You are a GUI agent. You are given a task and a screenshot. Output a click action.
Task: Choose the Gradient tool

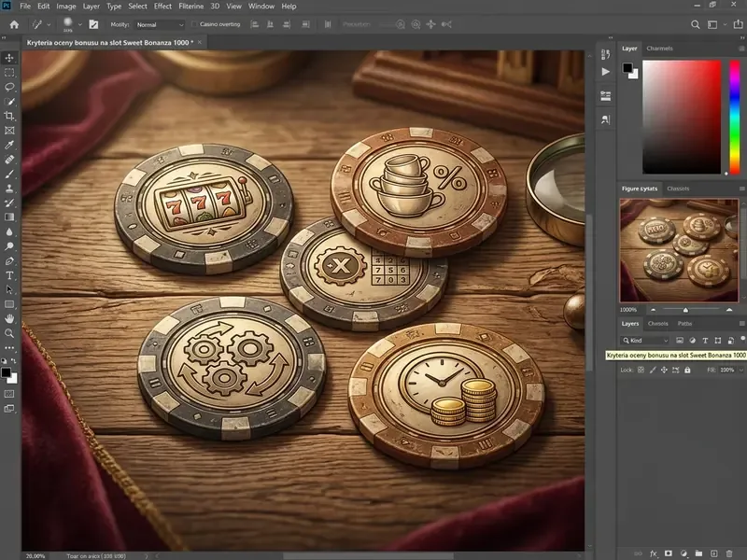[x=9, y=217]
